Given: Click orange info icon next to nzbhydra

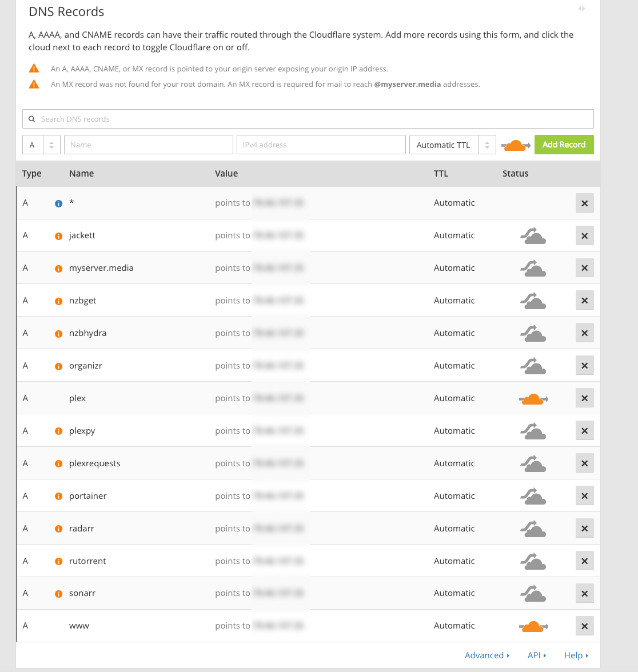Looking at the screenshot, I should coord(59,334).
